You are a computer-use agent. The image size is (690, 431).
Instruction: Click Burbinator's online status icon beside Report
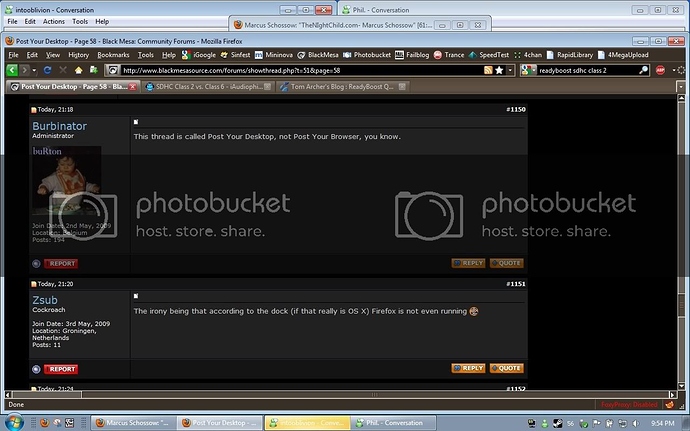(36, 264)
